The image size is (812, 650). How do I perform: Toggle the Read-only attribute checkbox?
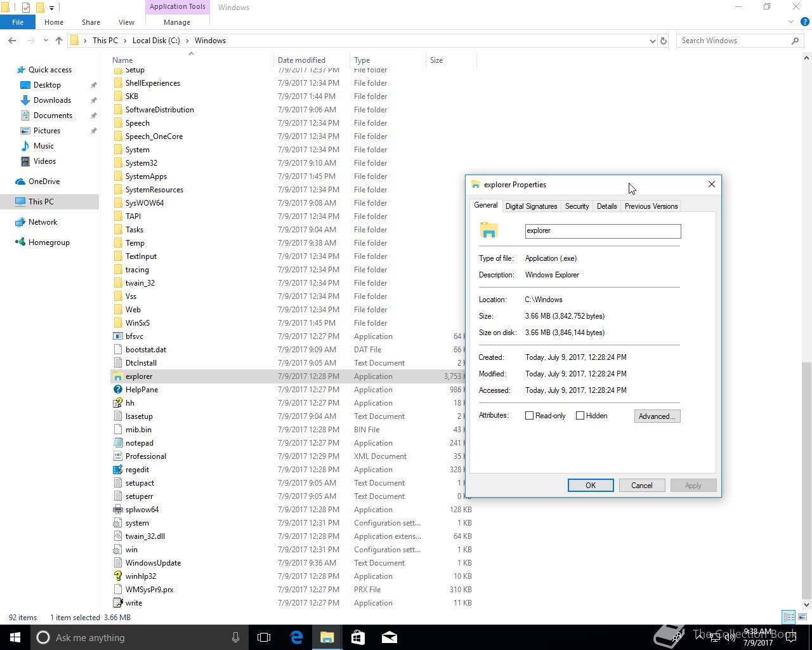[529, 416]
